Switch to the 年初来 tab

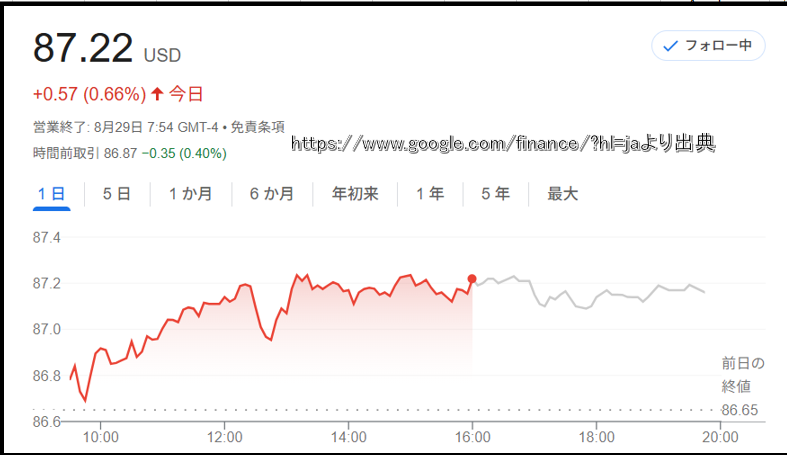(x=355, y=194)
